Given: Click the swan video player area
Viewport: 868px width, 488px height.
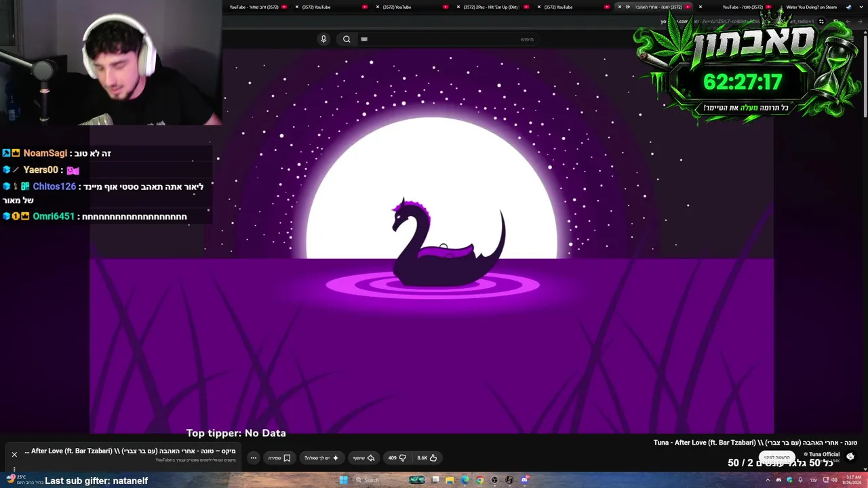Looking at the screenshot, I should pyautogui.click(x=431, y=241).
